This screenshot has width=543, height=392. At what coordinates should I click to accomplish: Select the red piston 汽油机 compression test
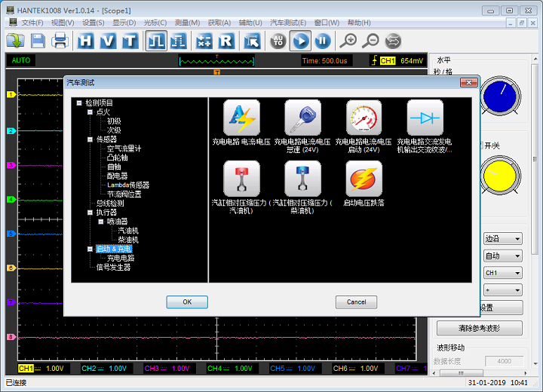tap(241, 179)
